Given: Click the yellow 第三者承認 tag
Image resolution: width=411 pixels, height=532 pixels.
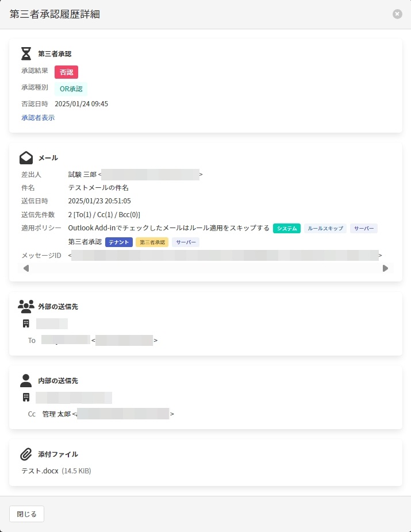Looking at the screenshot, I should coord(152,242).
